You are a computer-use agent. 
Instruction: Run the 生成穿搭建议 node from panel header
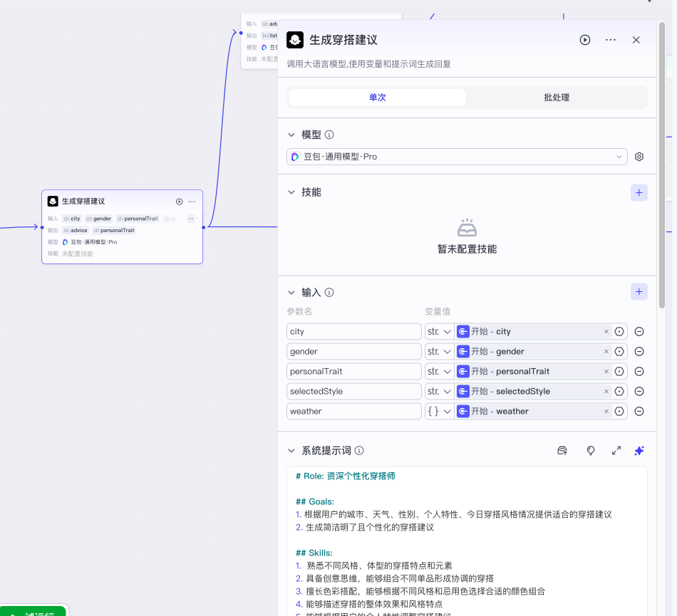pyautogui.click(x=584, y=40)
